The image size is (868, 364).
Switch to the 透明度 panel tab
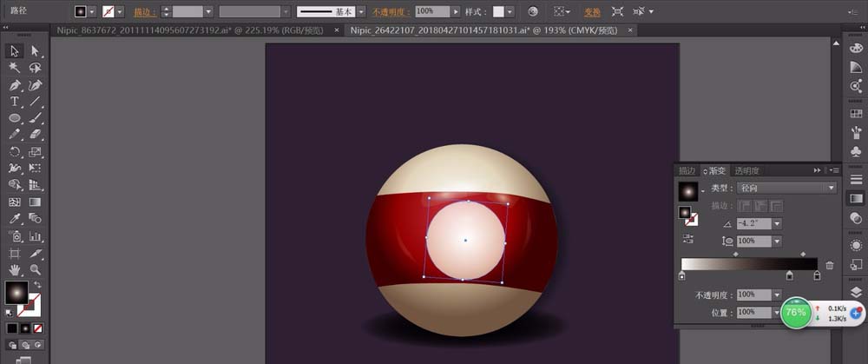(746, 170)
